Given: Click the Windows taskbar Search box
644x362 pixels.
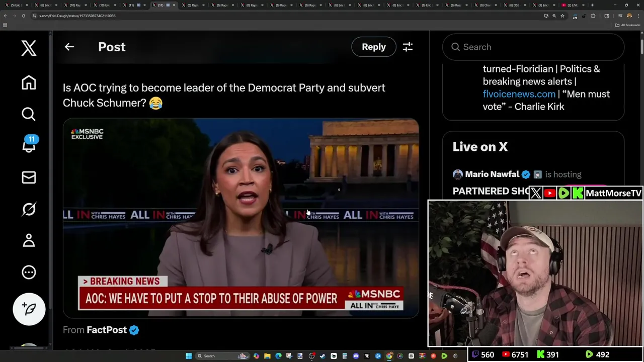Looking at the screenshot, I should [x=222, y=356].
